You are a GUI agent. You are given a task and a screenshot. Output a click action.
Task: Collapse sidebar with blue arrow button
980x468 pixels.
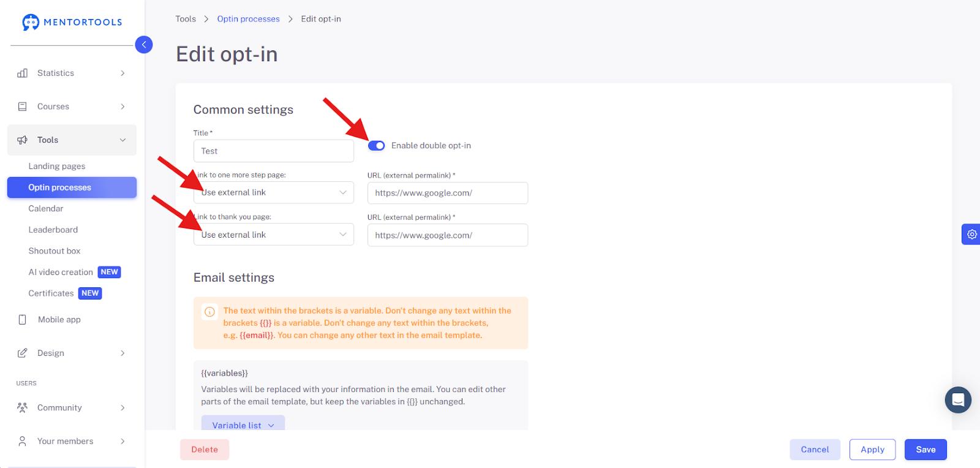[144, 45]
